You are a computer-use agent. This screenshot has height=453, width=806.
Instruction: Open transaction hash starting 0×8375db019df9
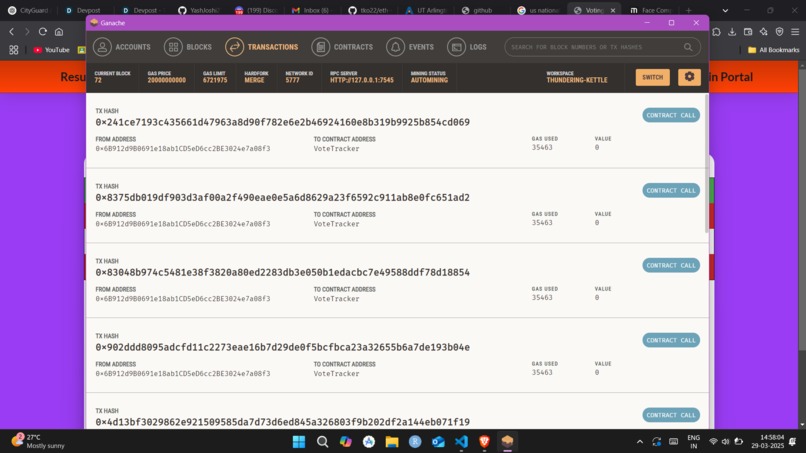click(x=282, y=197)
